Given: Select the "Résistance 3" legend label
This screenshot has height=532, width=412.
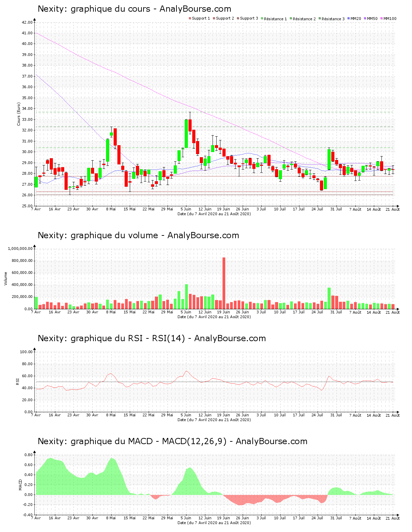Looking at the screenshot, I should pos(333,19).
